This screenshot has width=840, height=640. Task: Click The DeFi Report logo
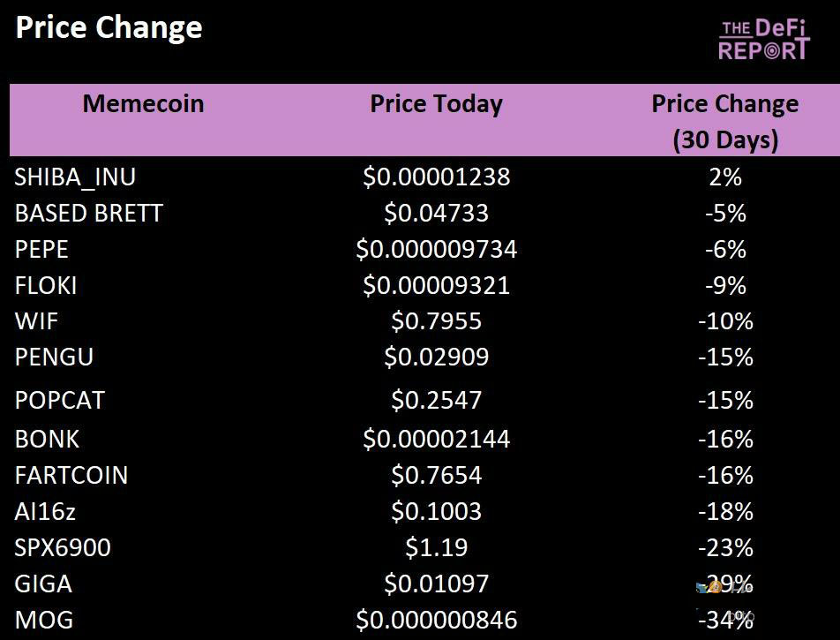pos(763,41)
